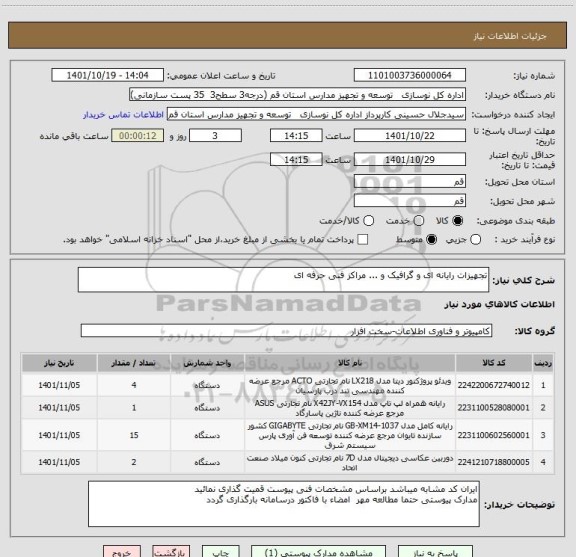
Task: Select the کالا/خدمت radio button
Action: coord(368,221)
